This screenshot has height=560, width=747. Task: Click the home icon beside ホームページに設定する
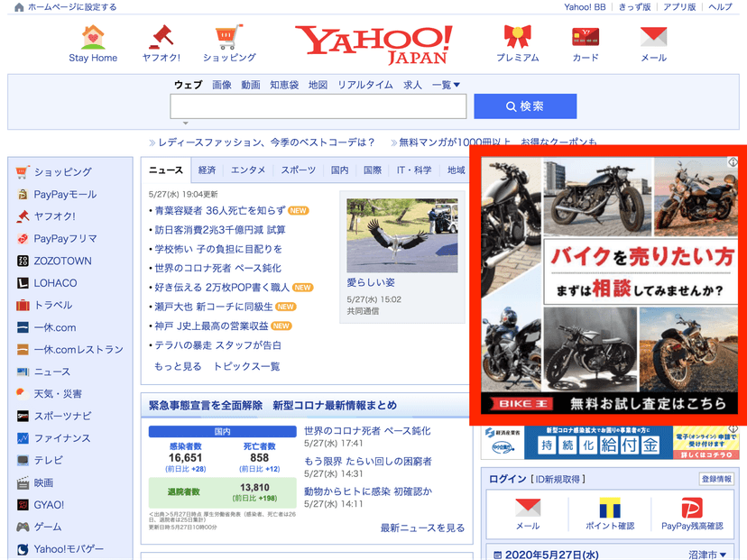(19, 7)
